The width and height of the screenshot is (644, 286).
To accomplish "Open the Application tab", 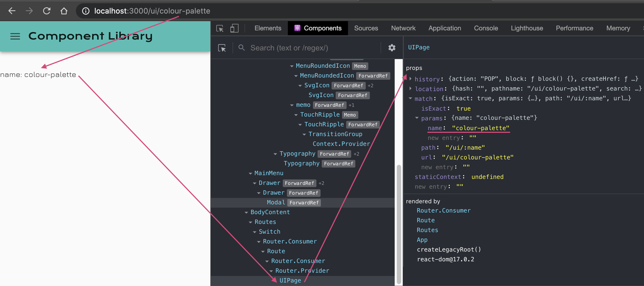I will click(x=445, y=28).
